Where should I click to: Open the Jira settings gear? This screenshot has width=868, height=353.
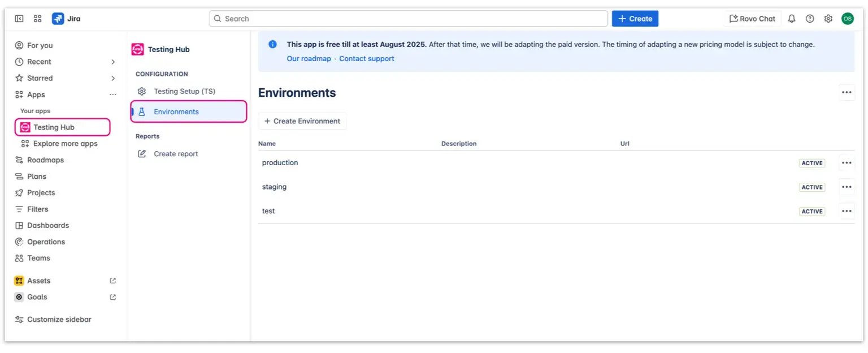828,18
